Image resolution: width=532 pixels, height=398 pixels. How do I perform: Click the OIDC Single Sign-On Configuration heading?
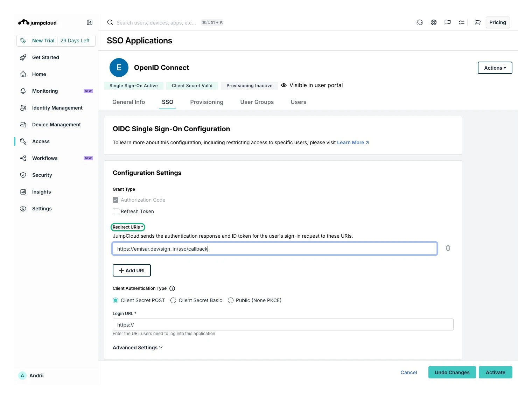(x=171, y=129)
